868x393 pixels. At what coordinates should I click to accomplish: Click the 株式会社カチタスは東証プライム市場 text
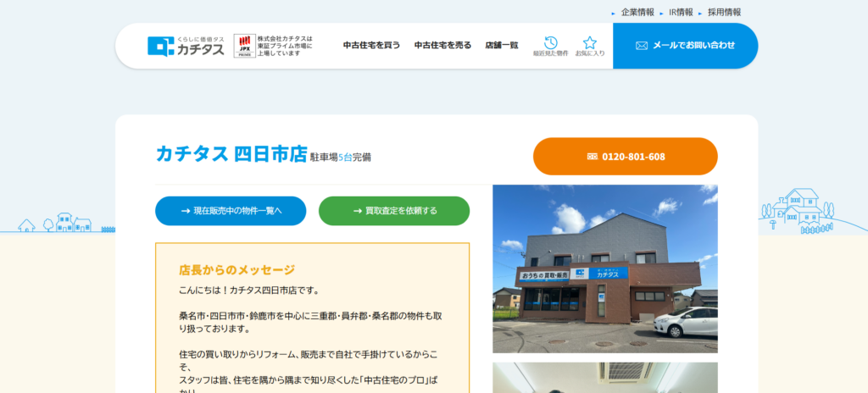285,46
